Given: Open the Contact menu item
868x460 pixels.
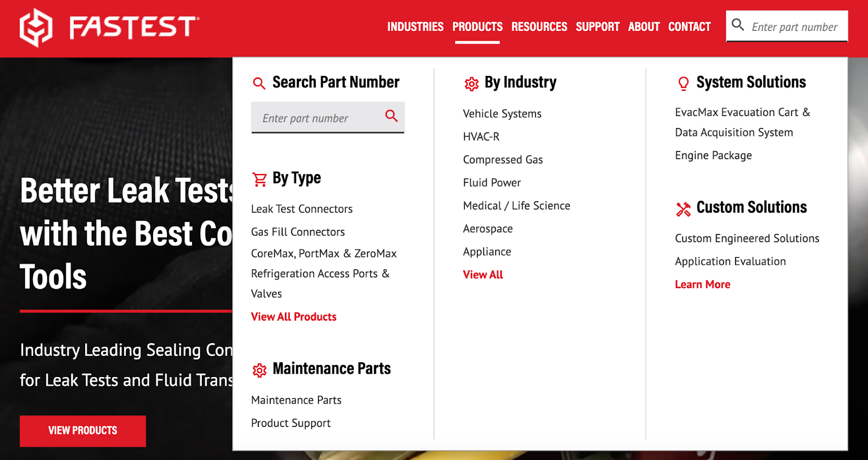Looking at the screenshot, I should point(690,27).
